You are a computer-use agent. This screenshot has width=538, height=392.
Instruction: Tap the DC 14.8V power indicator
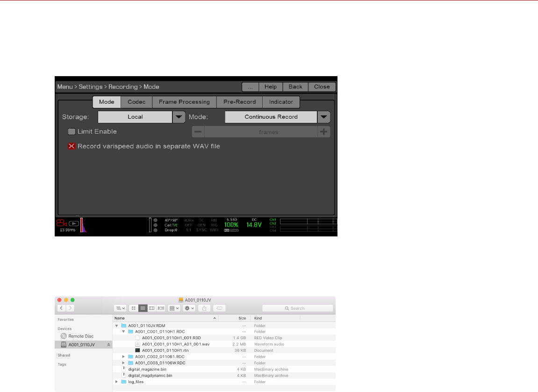click(x=254, y=223)
